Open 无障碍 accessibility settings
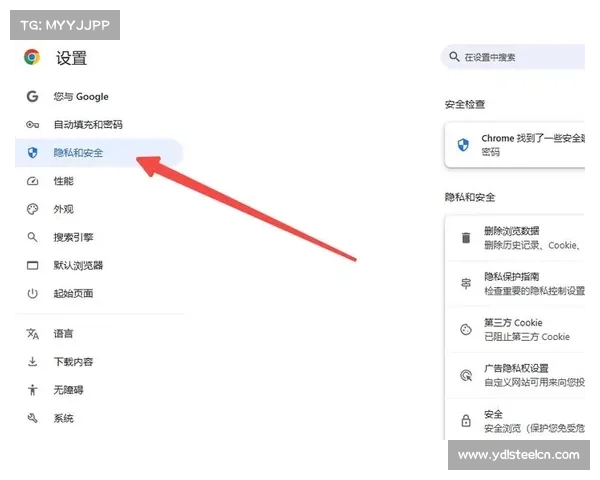Screen dimensions: 600x480 point(68,390)
